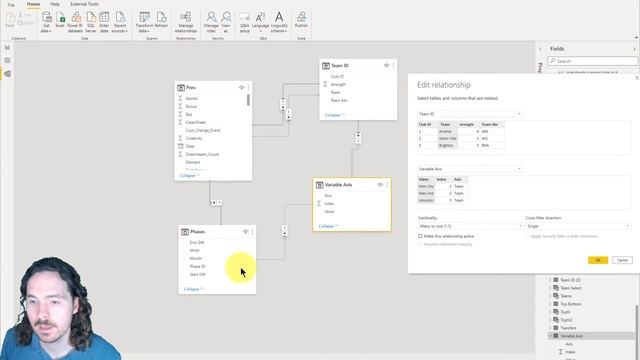Image resolution: width=640 pixels, height=360 pixels.
Task: Open the Variable Axis table dropdown in dialog
Action: tap(469, 169)
